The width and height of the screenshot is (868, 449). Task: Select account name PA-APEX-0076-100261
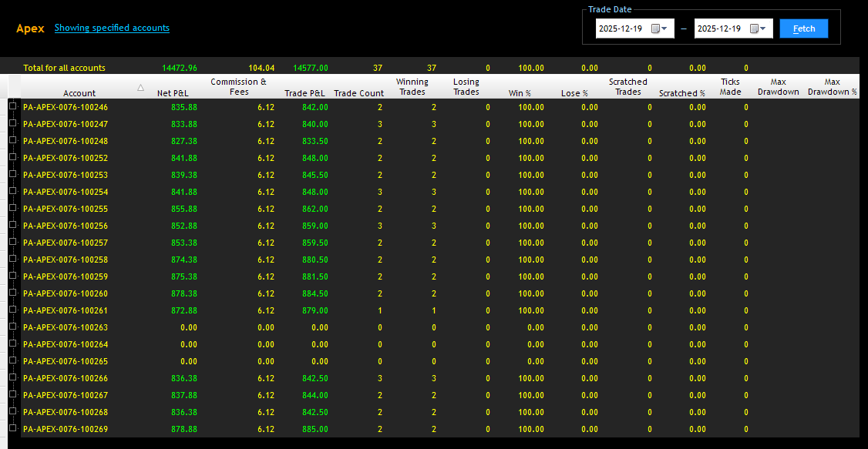click(x=66, y=311)
